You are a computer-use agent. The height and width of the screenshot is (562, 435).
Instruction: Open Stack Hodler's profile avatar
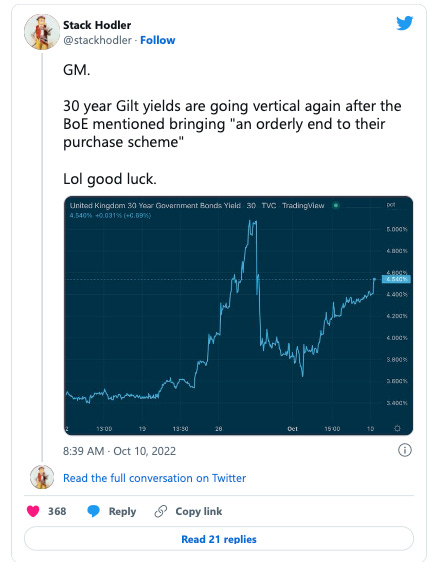pyautogui.click(x=42, y=32)
